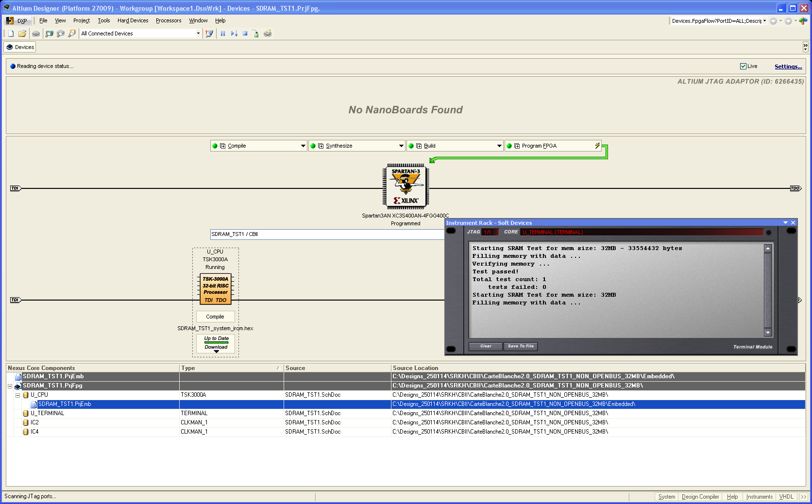Image resolution: width=812 pixels, height=504 pixels.
Task: Click the panel overflow chevron beside Devices tab
Action: tap(805, 47)
